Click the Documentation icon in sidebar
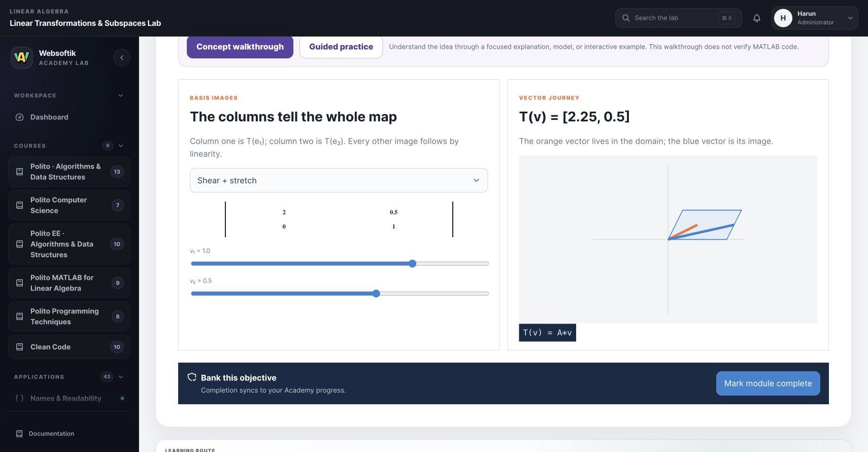 19,434
